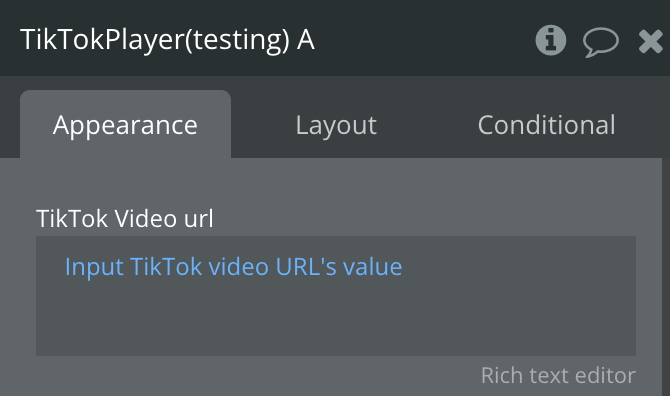Launch the Rich text editor for the url
Viewport: 670px width, 396px height.
pyautogui.click(x=558, y=375)
